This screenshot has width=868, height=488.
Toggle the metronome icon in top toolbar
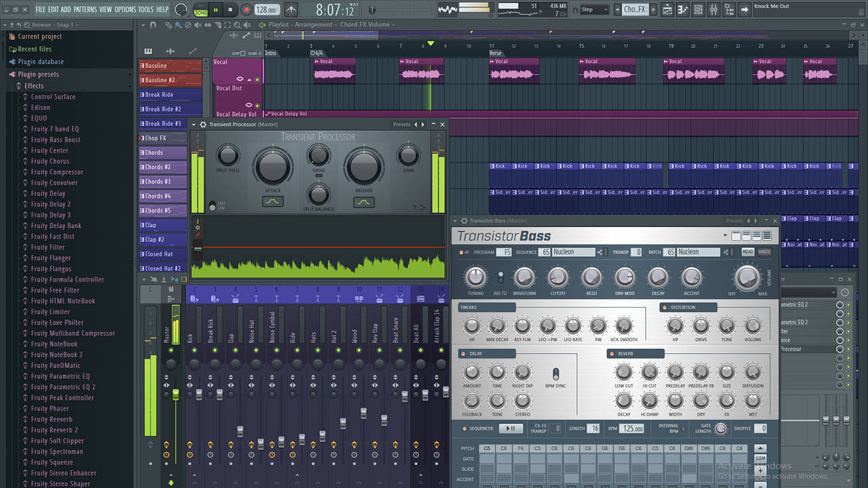click(x=291, y=9)
